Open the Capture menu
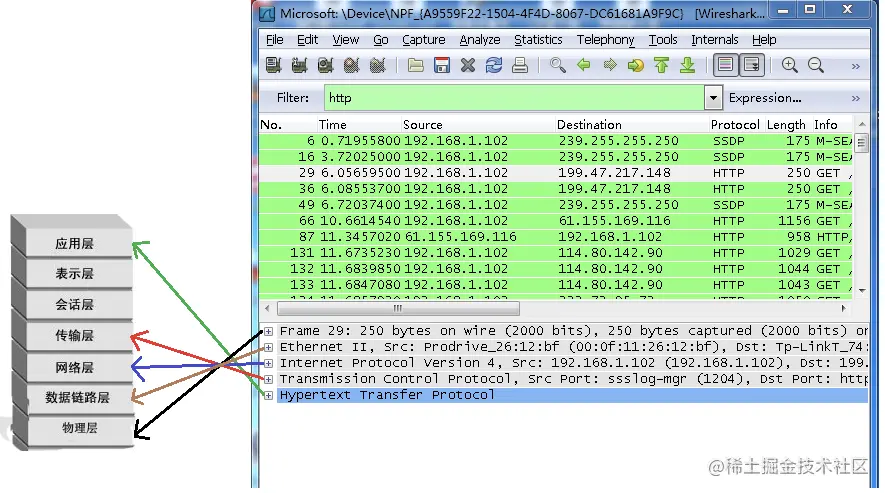This screenshot has height=493, width=885. pyautogui.click(x=423, y=40)
